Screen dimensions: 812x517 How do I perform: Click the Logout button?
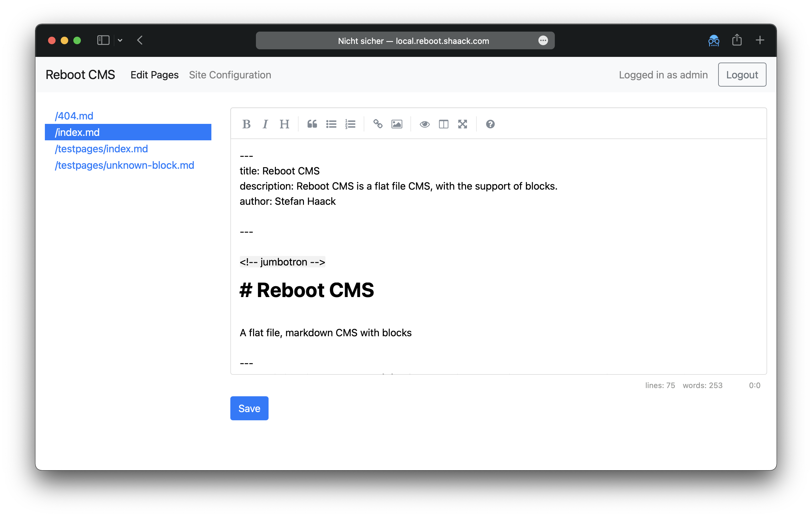[x=742, y=74]
